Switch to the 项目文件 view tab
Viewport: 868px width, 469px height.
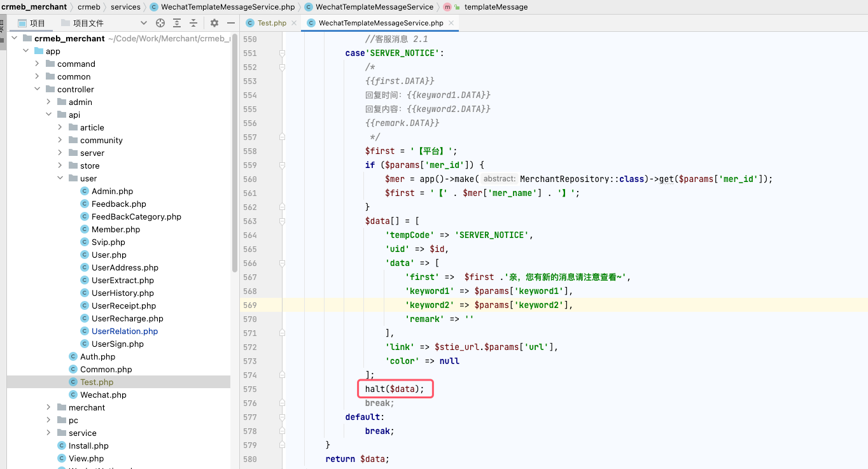coord(82,23)
